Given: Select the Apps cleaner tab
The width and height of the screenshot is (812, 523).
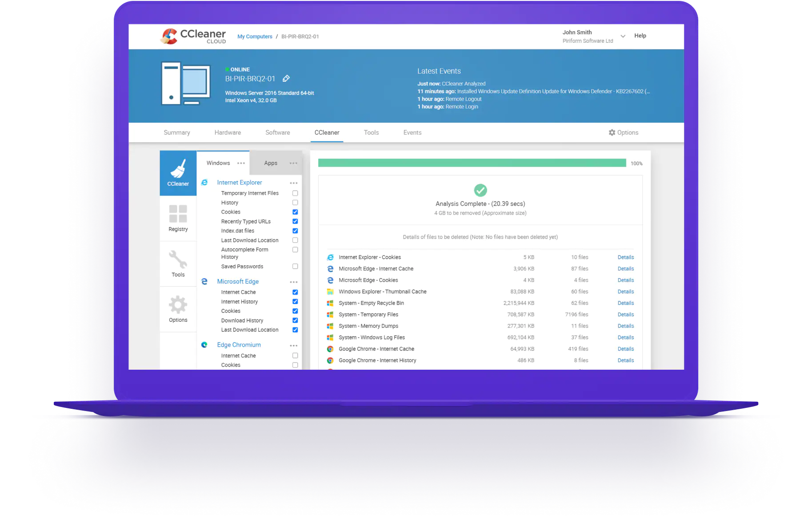Looking at the screenshot, I should click(271, 163).
